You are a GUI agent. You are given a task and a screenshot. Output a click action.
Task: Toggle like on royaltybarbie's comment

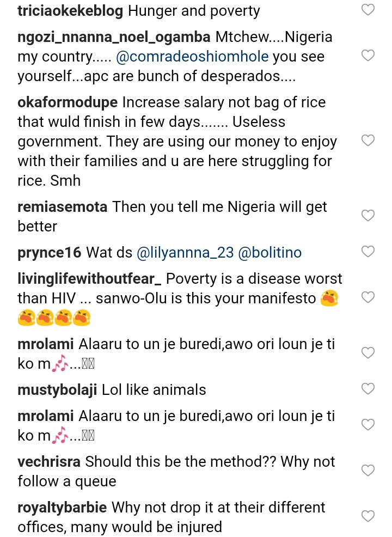pos(368,516)
